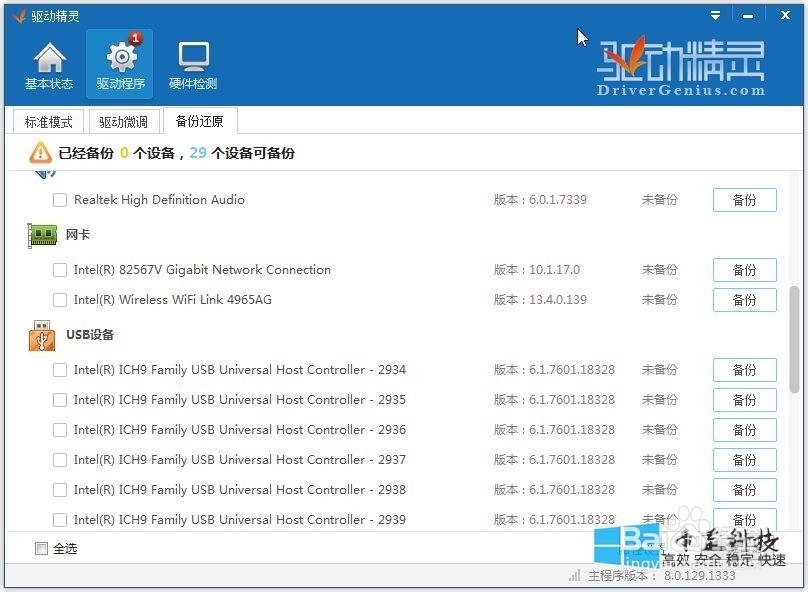Click 备份 for Realtek audio driver
Screen dimensions: 808x592
(x=744, y=199)
